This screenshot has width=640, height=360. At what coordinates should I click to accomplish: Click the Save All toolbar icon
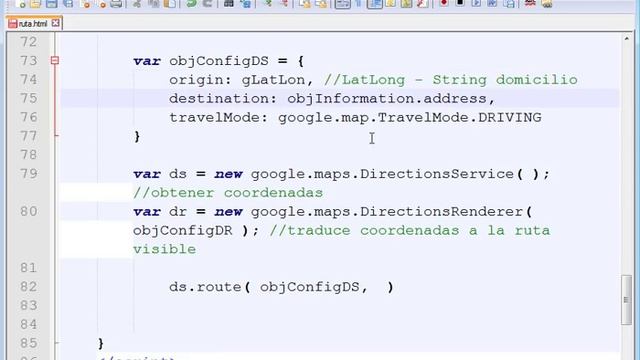(68, 4)
